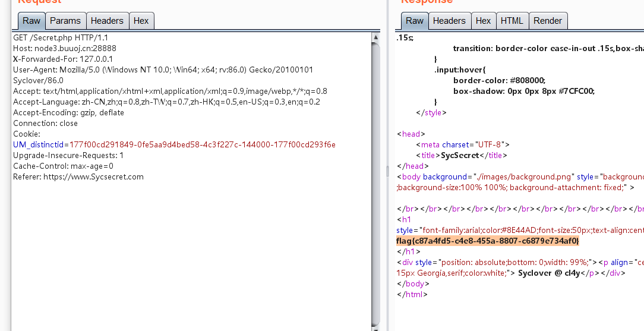Click the highlighted flag text in response
Screen dimensions: 644x331
click(x=488, y=241)
